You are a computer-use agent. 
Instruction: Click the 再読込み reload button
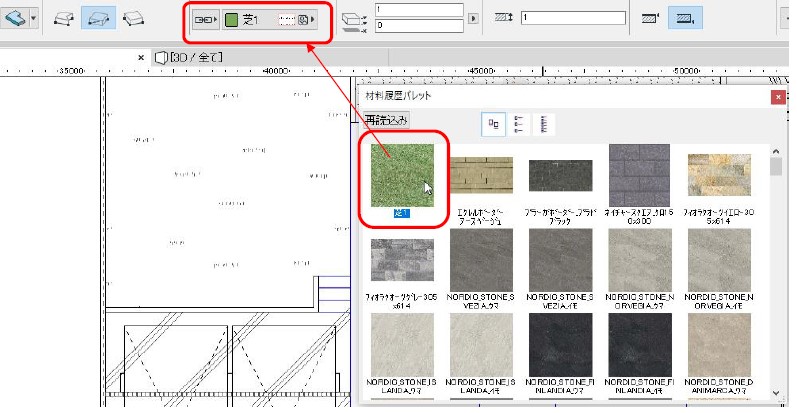click(x=387, y=120)
